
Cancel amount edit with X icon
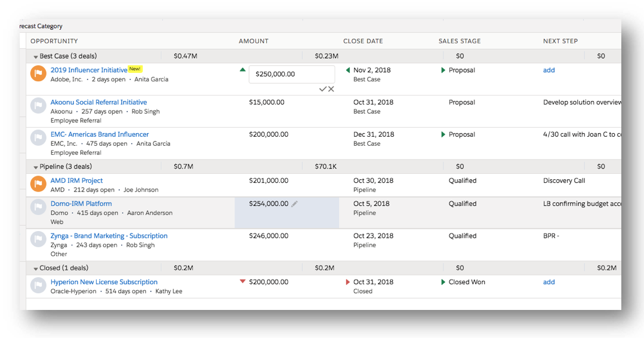[x=331, y=89]
